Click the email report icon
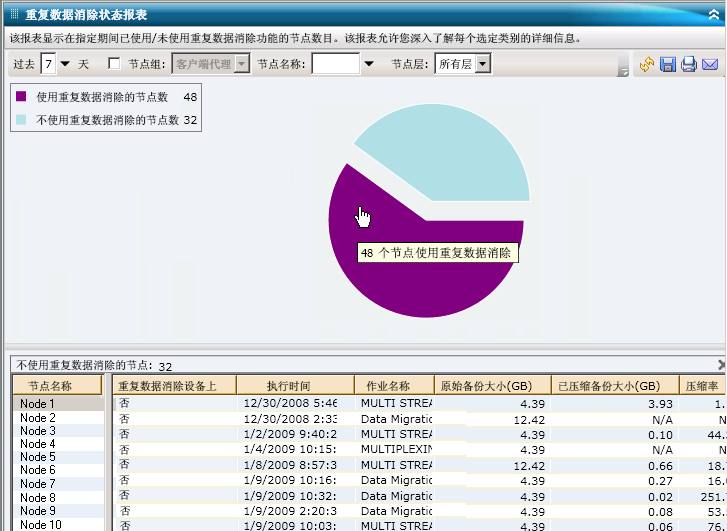This screenshot has width=727, height=531. click(x=710, y=65)
